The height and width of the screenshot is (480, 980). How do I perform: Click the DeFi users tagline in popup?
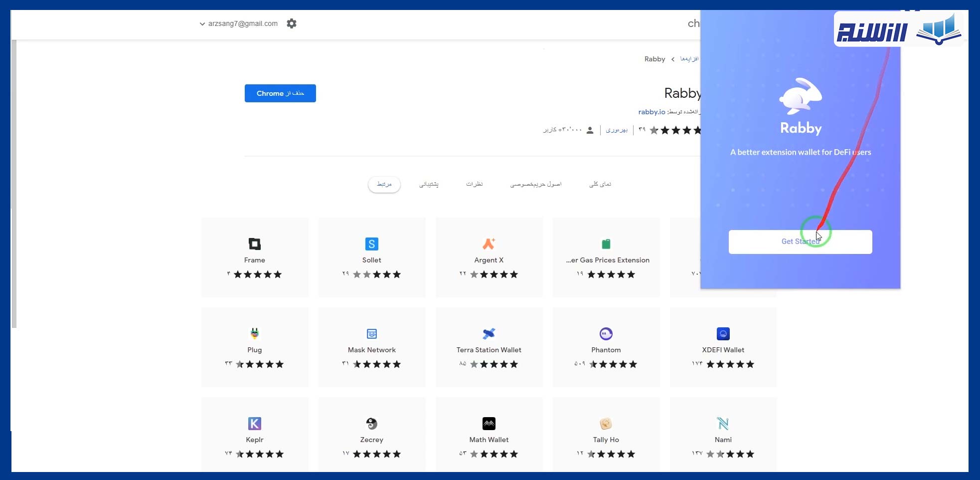coord(801,152)
